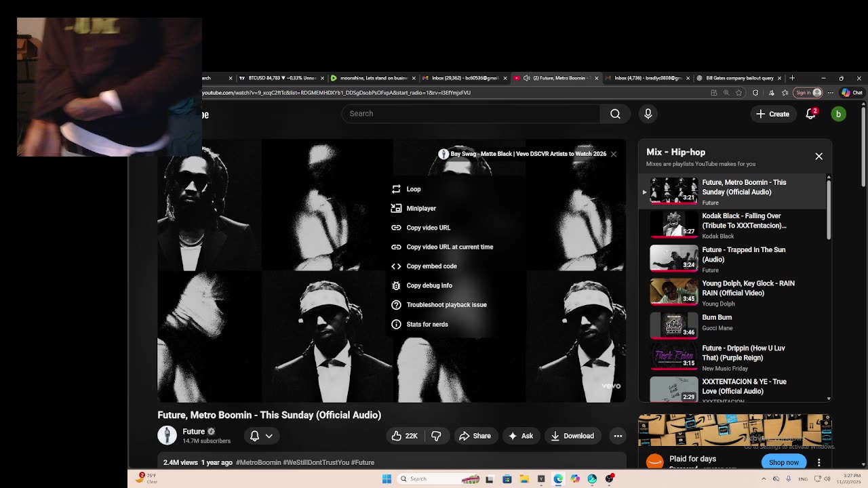Open the Windows Start menu

[387, 479]
